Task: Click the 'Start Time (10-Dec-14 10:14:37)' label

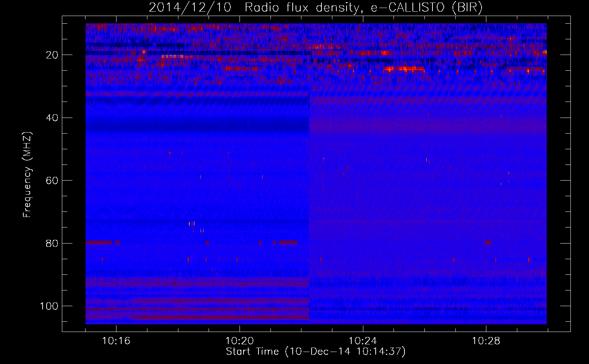Action: tap(316, 352)
